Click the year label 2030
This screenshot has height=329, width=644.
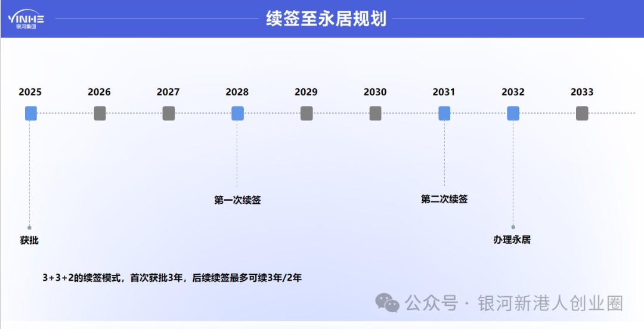375,92
